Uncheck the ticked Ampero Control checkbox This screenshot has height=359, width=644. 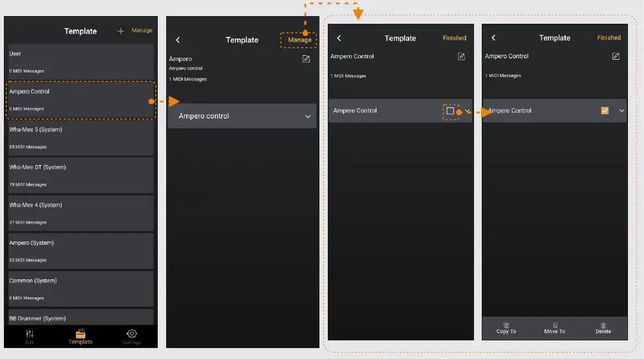605,110
